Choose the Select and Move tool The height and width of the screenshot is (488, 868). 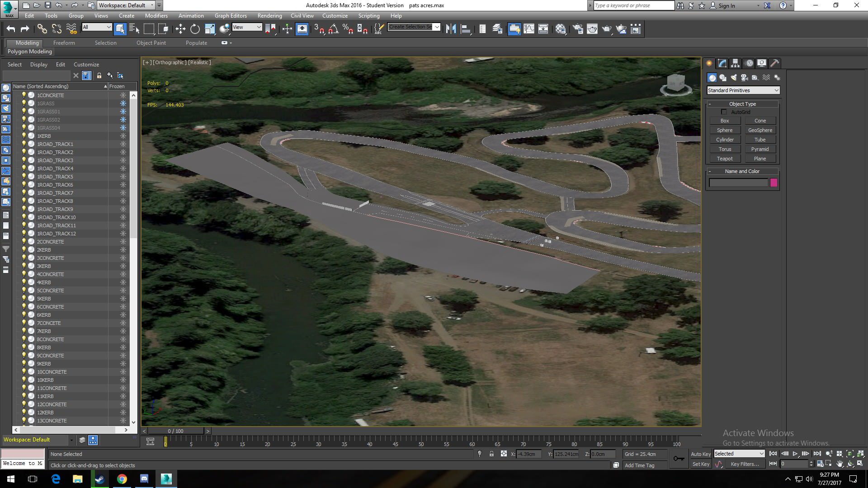[x=180, y=29]
